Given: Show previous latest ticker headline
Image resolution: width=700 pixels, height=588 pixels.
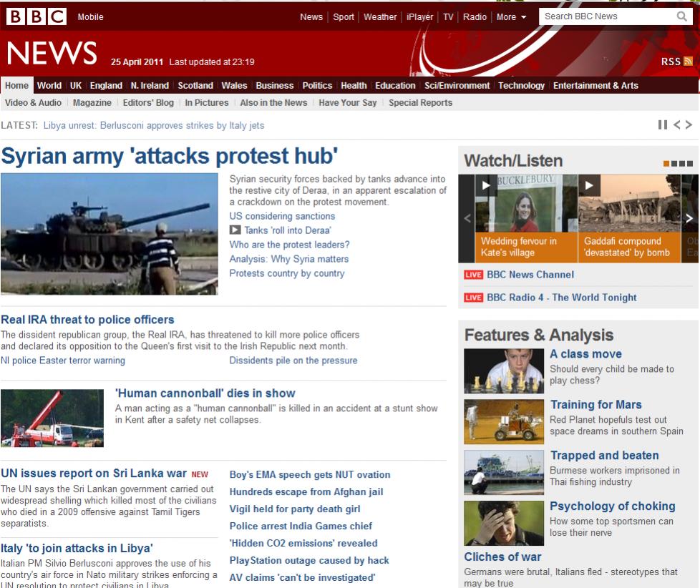Looking at the screenshot, I should click(677, 125).
